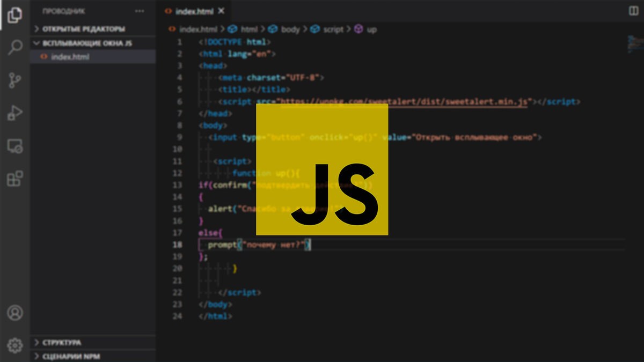Open the Manage gear settings icon
This screenshot has height=362, width=644.
[14, 345]
